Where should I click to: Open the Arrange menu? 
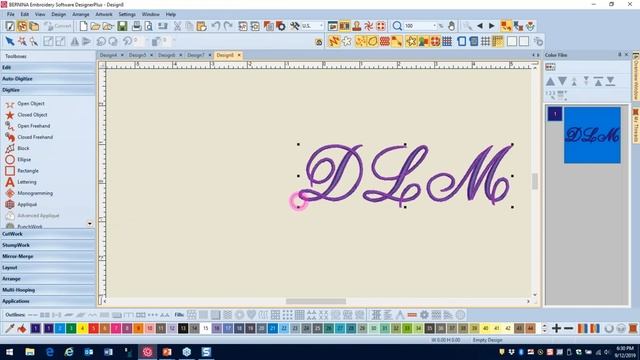[80, 14]
